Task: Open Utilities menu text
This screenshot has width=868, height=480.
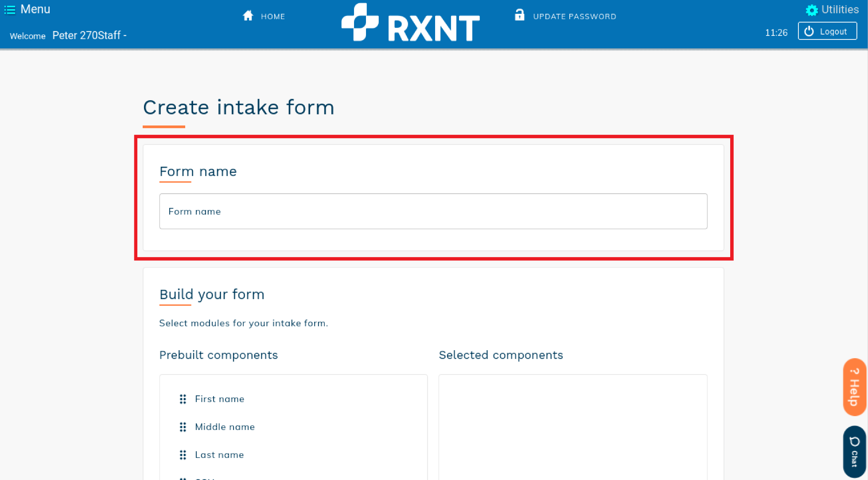Action: (840, 9)
